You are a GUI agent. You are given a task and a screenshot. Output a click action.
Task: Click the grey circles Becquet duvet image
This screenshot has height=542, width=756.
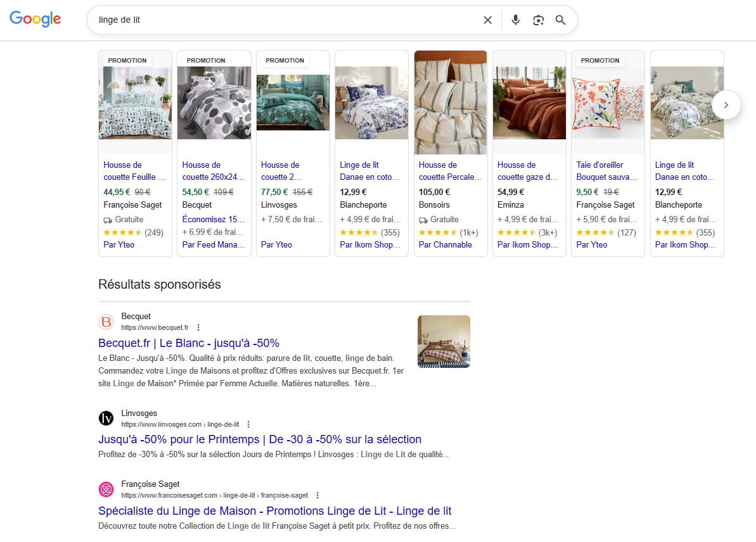(214, 103)
